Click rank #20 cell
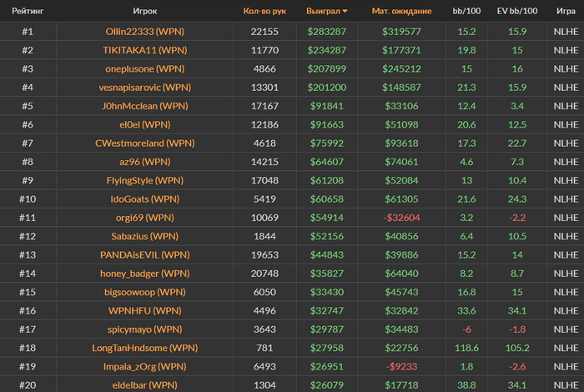 28,385
